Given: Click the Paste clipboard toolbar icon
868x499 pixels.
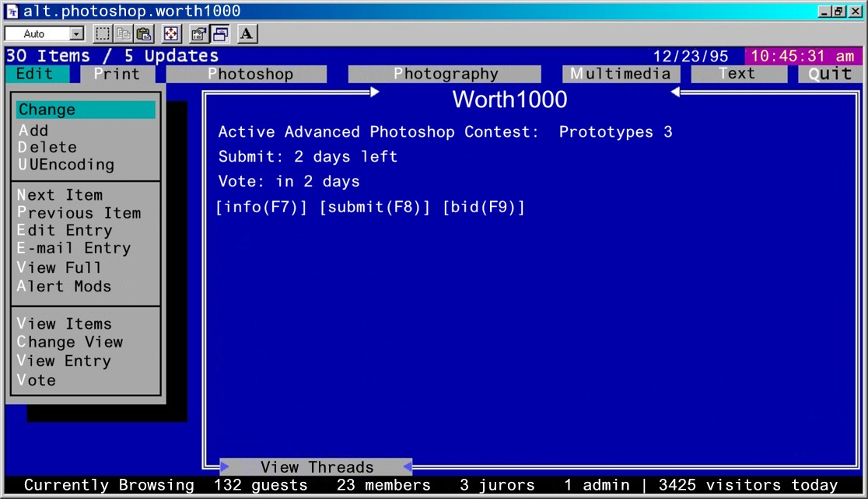Looking at the screenshot, I should 144,33.
